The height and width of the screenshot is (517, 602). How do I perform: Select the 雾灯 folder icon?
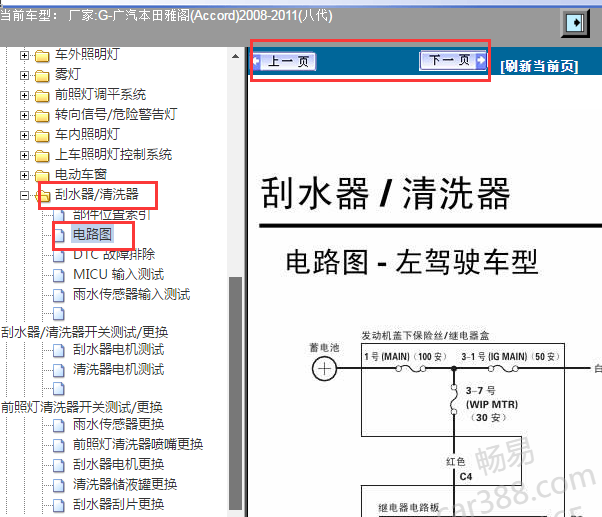(x=42, y=76)
